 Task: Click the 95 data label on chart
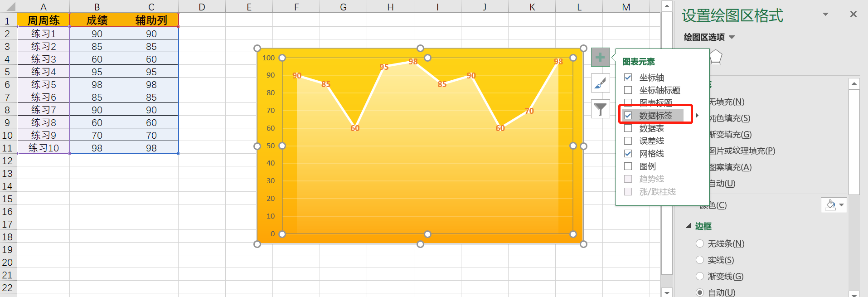click(384, 67)
